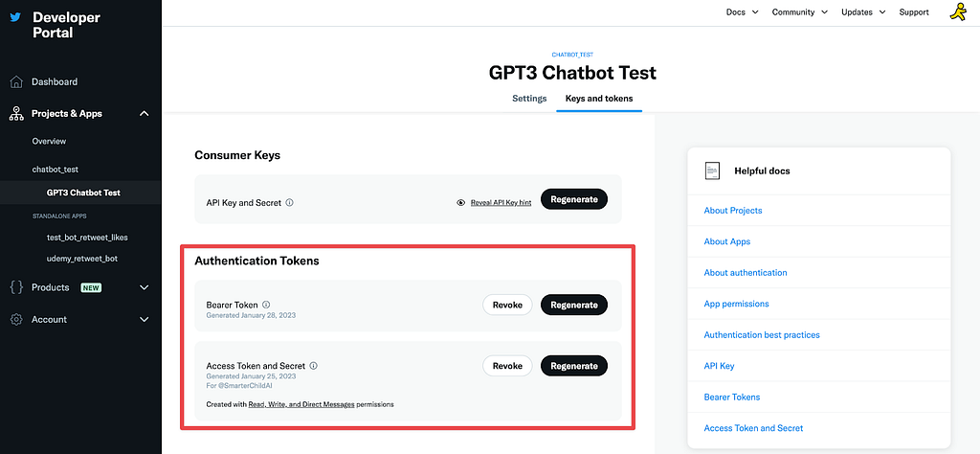Open the Docs dropdown menu

(x=742, y=11)
